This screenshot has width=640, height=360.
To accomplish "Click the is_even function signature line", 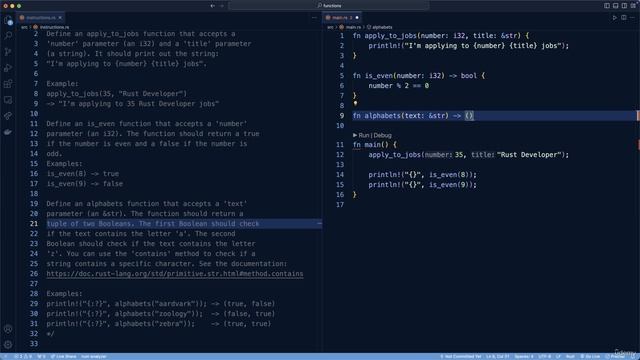I will [x=419, y=76].
